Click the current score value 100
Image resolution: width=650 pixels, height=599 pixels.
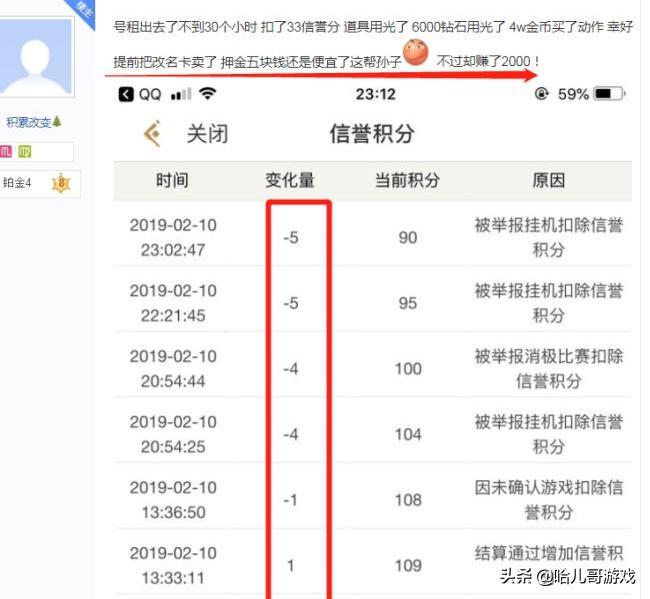[408, 369]
